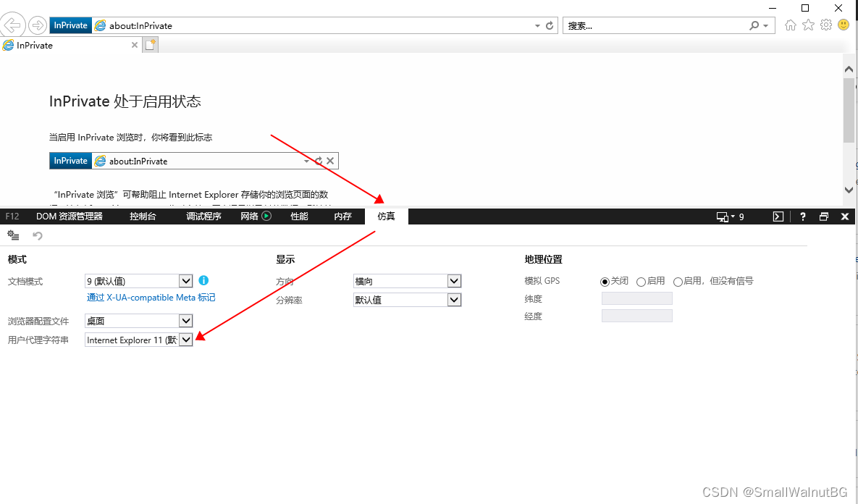Switch to the 控制台 tab
This screenshot has height=504, width=858.
click(x=143, y=217)
